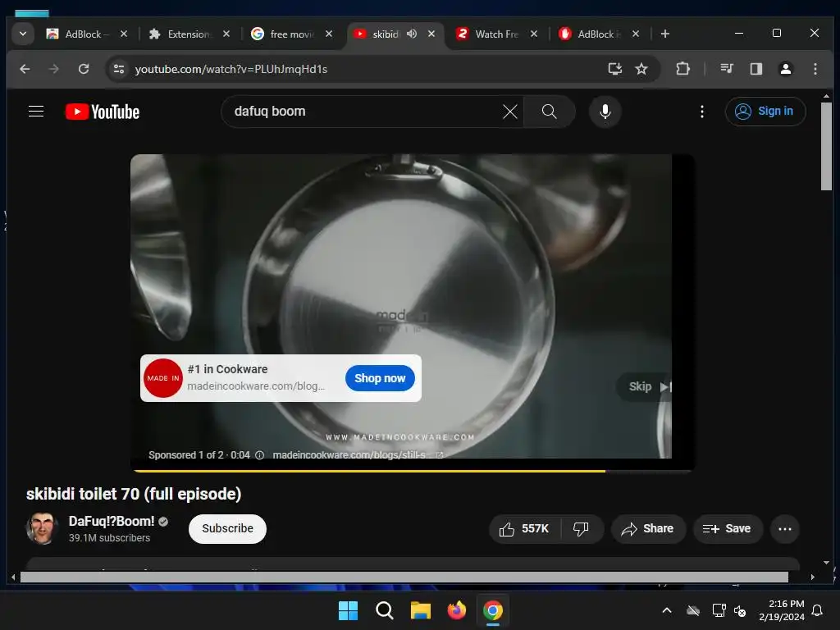Close the Watch Free tab
Viewport: 840px width, 630px height.
[533, 34]
